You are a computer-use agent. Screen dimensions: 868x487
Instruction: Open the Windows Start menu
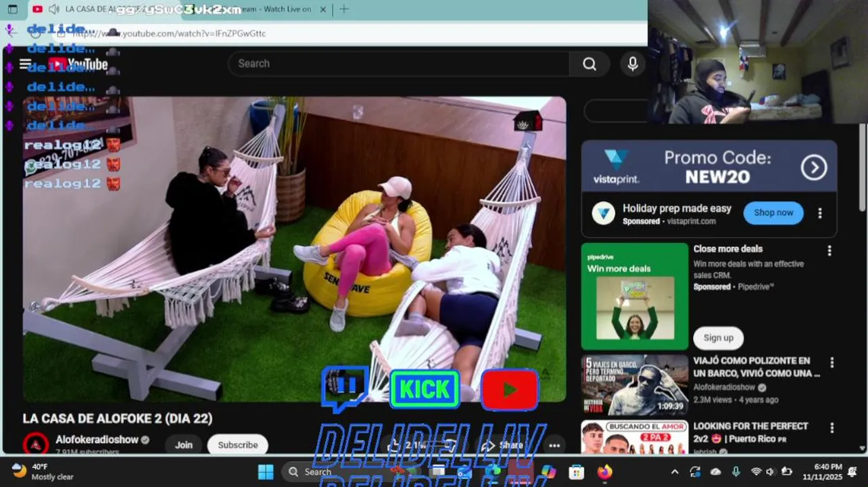click(x=266, y=471)
